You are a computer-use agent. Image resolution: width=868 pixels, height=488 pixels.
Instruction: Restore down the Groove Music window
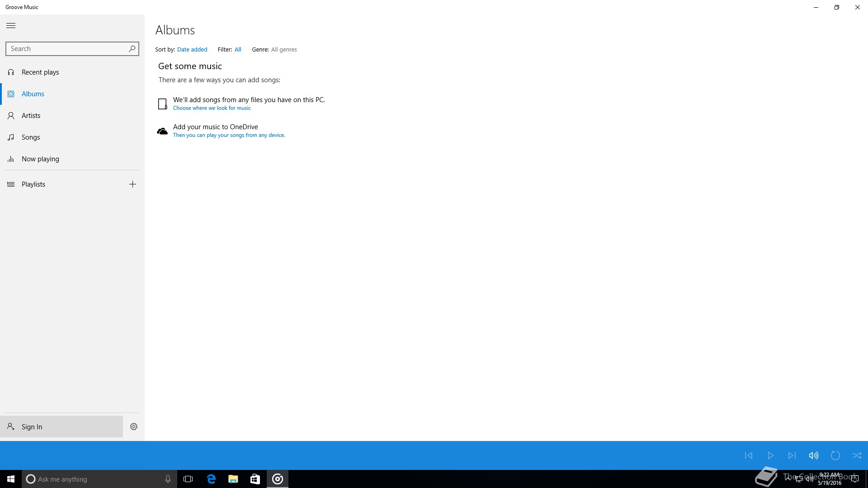(x=837, y=7)
